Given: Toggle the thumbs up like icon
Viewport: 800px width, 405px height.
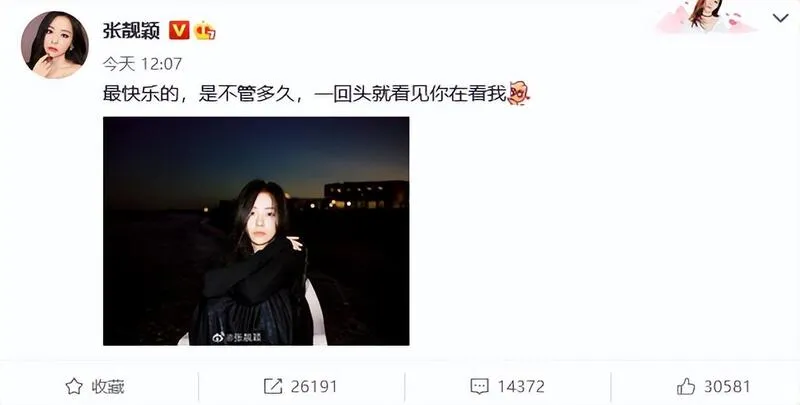Looking at the screenshot, I should (686, 386).
